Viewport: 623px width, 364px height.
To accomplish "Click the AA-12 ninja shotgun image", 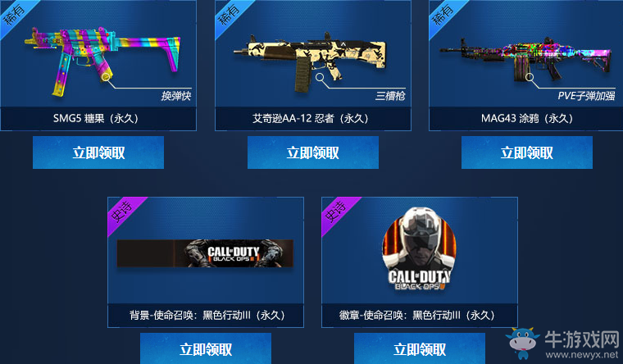I will [310, 61].
